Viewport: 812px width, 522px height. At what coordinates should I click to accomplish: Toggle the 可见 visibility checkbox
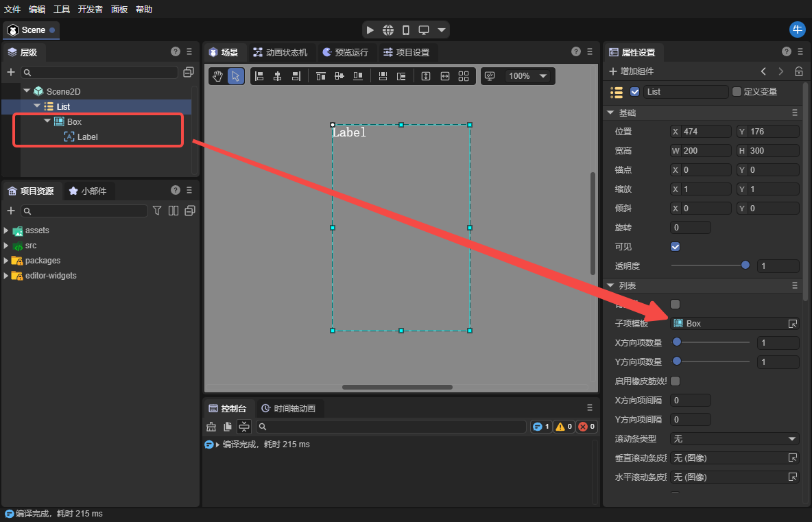pos(676,246)
